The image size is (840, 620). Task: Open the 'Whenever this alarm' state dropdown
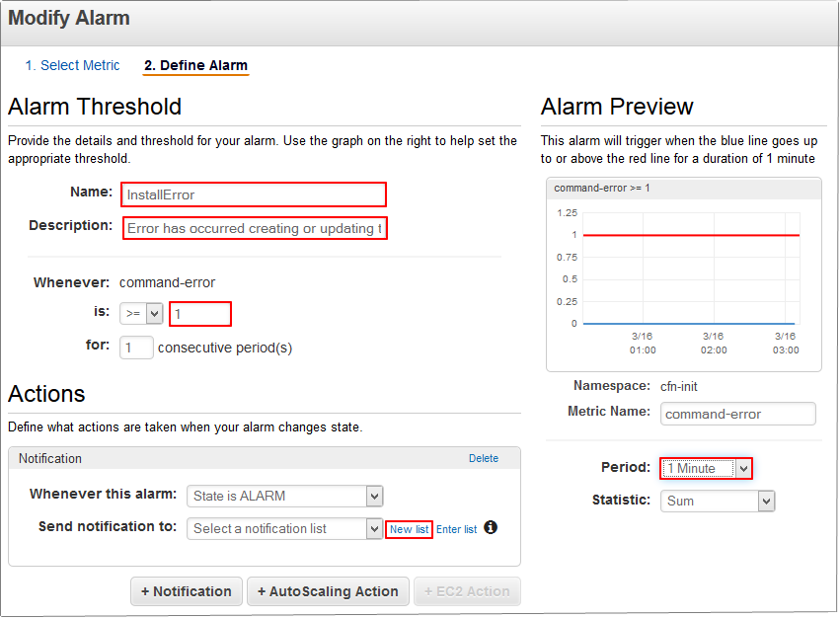point(284,496)
